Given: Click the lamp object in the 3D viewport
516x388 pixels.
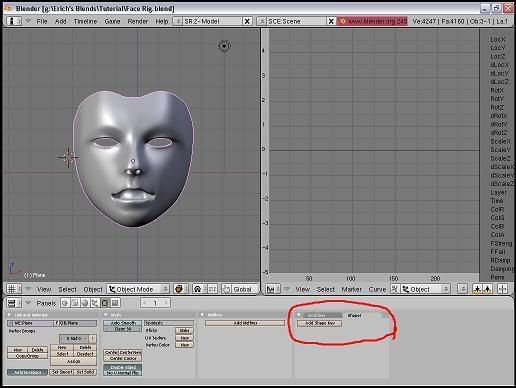Looking at the screenshot, I should click(x=224, y=46).
